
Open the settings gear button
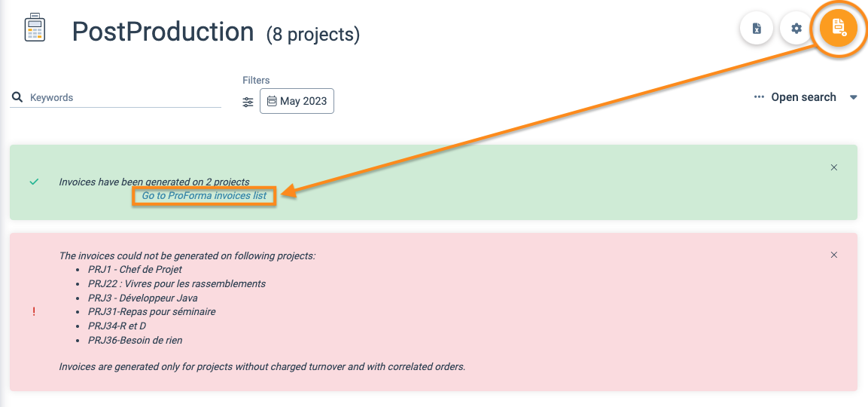click(x=796, y=28)
